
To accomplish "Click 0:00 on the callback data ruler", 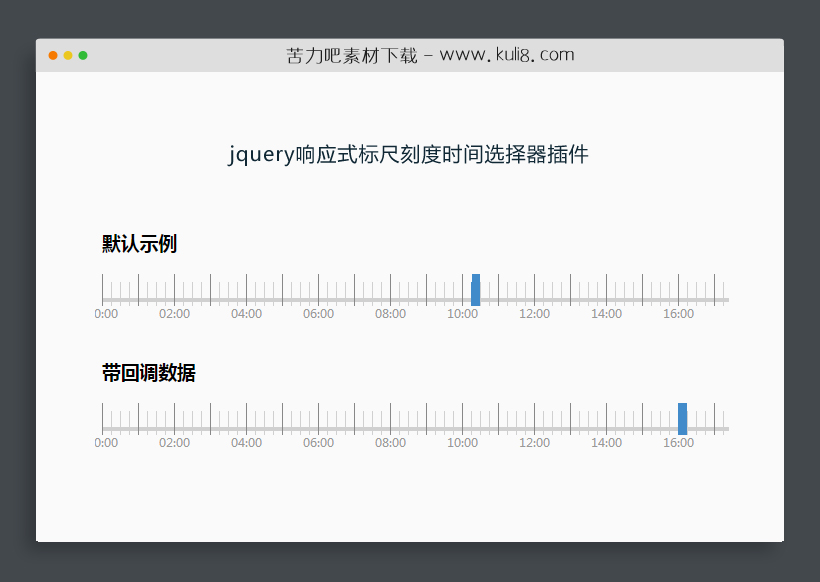I will tap(105, 442).
